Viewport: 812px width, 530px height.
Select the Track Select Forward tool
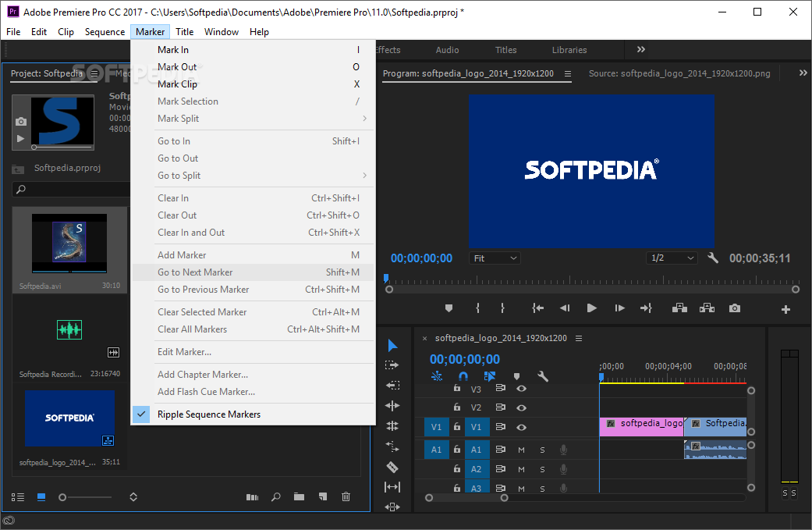(392, 365)
